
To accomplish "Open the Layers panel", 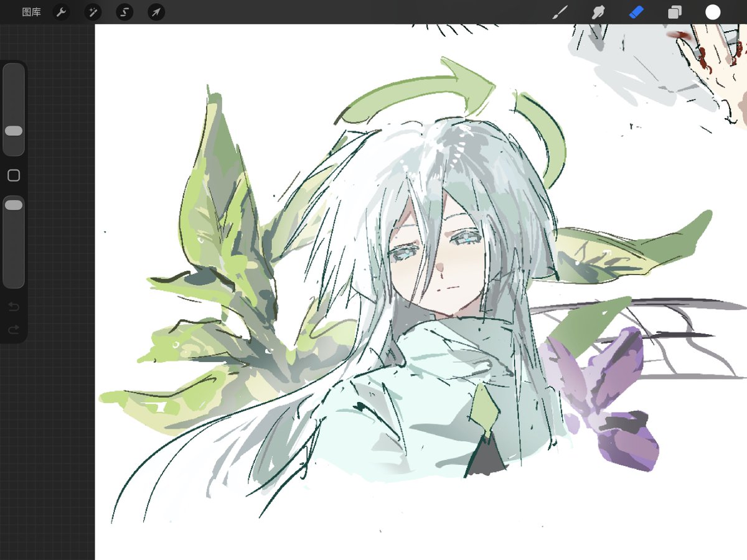I will 675,12.
